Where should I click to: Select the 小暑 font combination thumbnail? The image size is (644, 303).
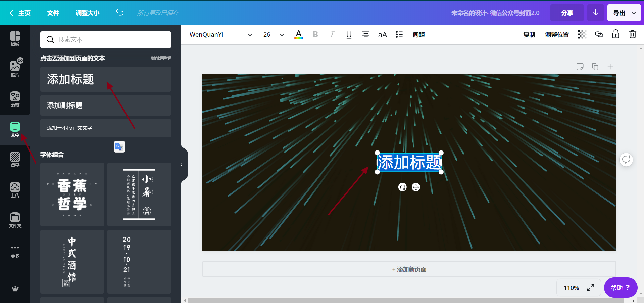(x=139, y=194)
